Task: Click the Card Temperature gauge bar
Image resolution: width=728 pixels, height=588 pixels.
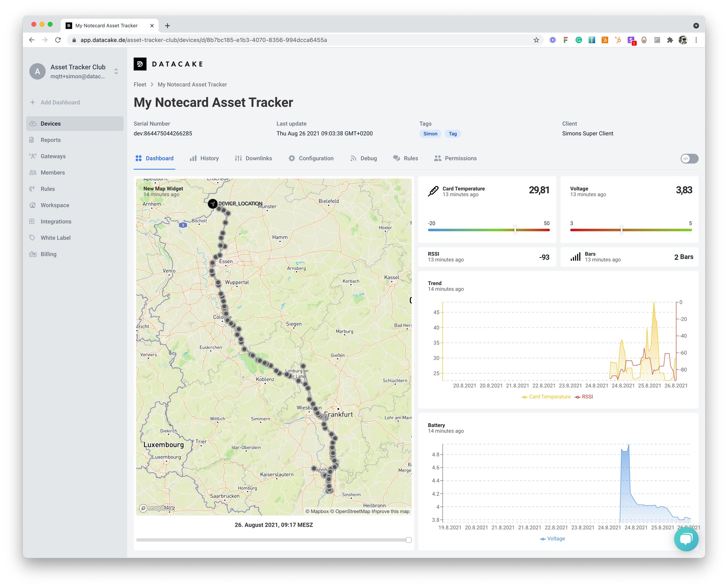Action: (489, 230)
